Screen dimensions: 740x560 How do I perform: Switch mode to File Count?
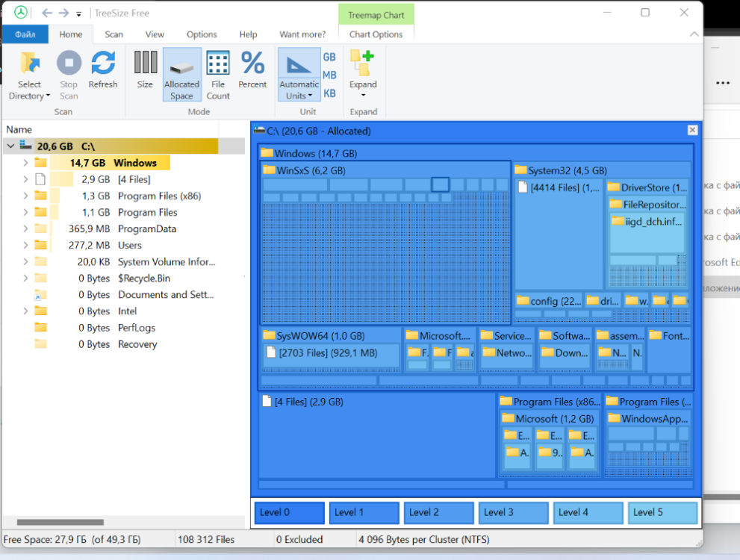(x=218, y=75)
